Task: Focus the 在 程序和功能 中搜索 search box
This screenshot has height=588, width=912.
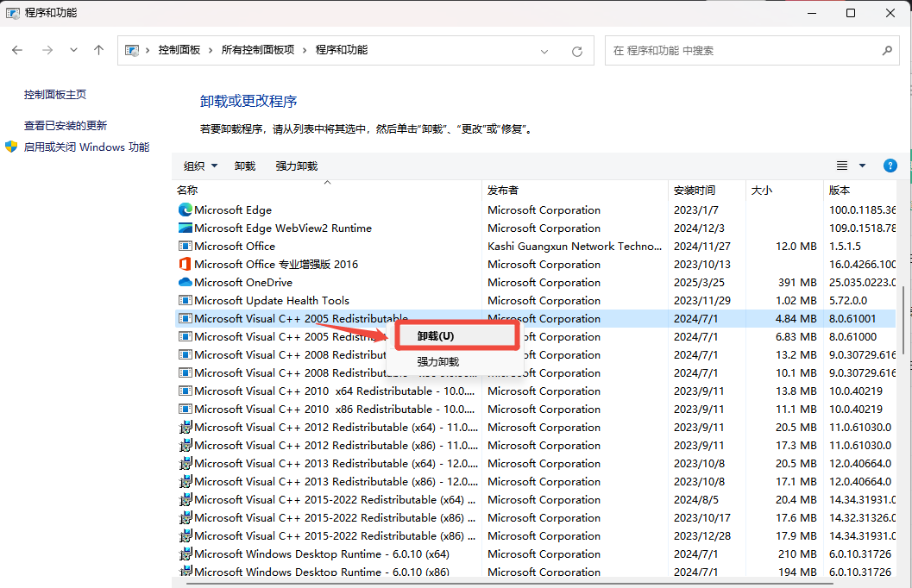Action: click(x=751, y=51)
